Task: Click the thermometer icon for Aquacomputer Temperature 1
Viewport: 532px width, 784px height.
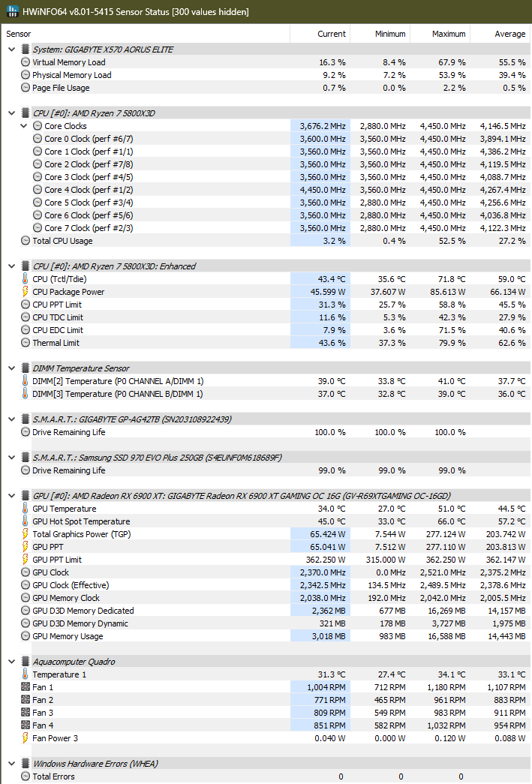Action: tap(26, 674)
